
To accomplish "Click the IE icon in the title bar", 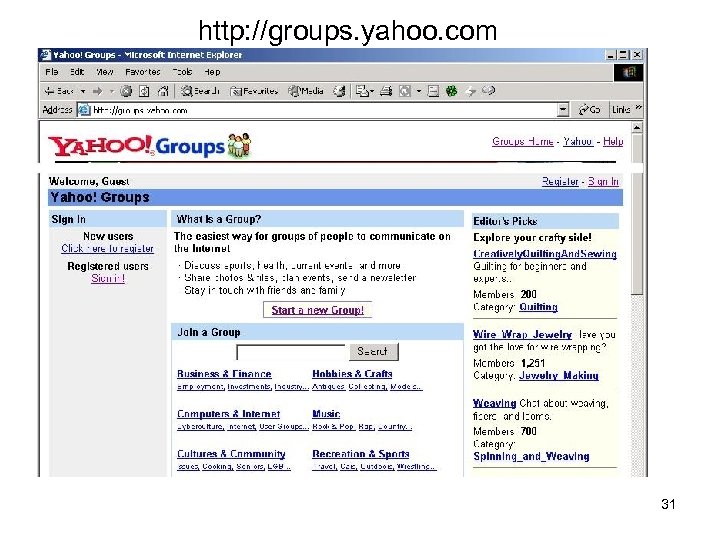I will tap(45, 55).
